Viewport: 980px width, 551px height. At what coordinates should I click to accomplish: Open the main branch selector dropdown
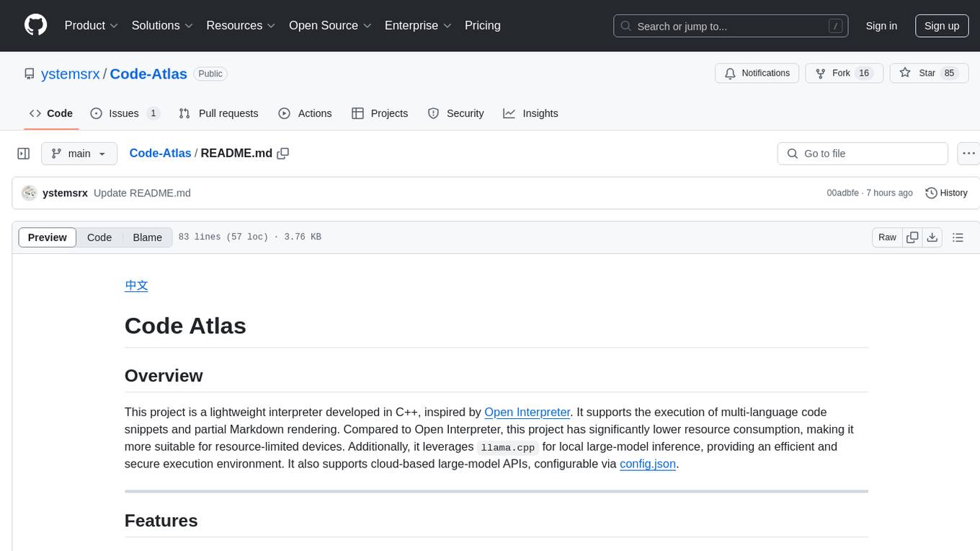tap(79, 154)
